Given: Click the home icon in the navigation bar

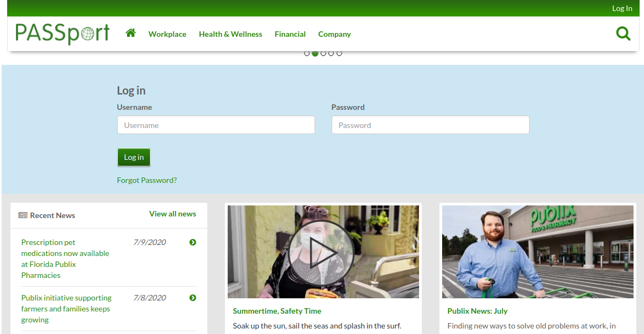Looking at the screenshot, I should pos(130,33).
